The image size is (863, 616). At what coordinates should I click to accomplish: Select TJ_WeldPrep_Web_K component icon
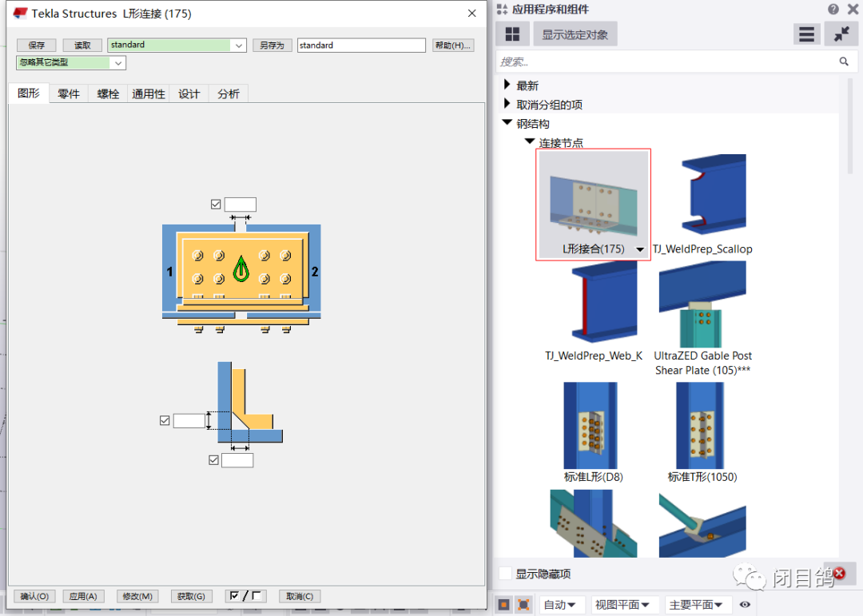pos(604,302)
